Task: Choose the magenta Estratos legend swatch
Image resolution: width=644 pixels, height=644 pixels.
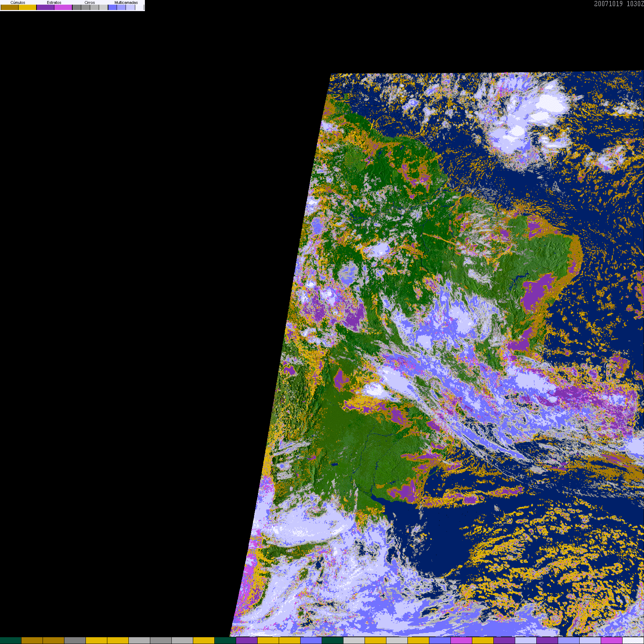Action: [63, 7]
